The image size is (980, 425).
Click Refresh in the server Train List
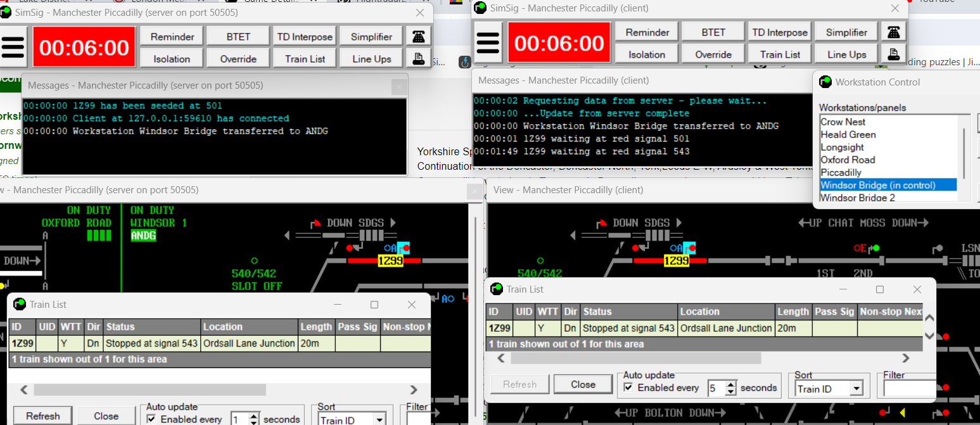[x=43, y=416]
